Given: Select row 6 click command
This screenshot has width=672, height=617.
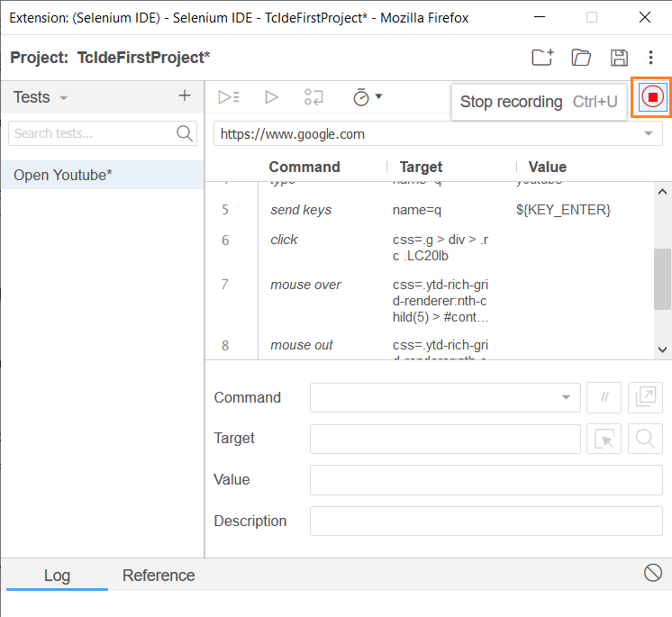Looking at the screenshot, I should [430, 248].
